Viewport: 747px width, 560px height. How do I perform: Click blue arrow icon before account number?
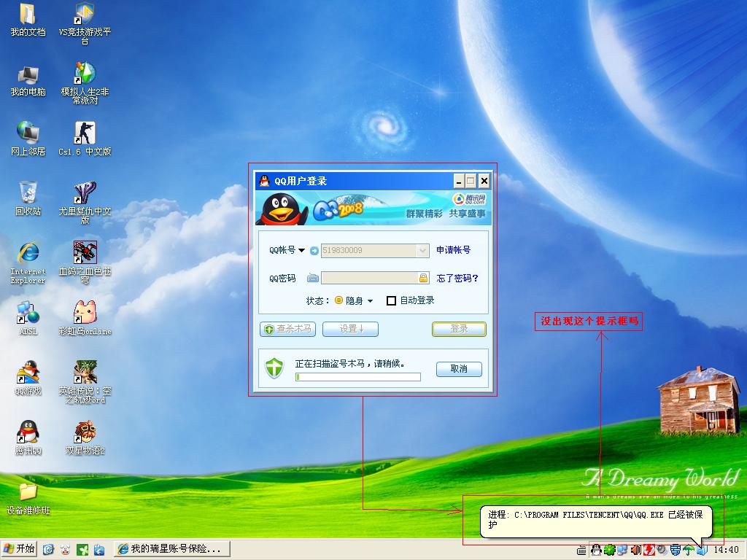[x=314, y=251]
